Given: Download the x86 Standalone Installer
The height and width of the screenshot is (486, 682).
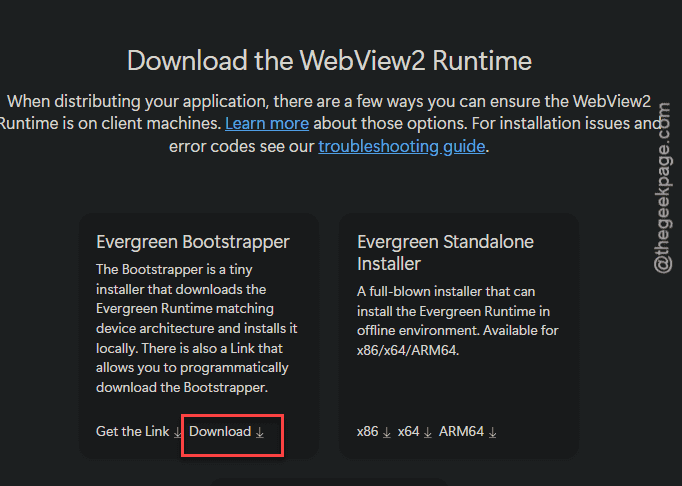Looking at the screenshot, I should (374, 432).
